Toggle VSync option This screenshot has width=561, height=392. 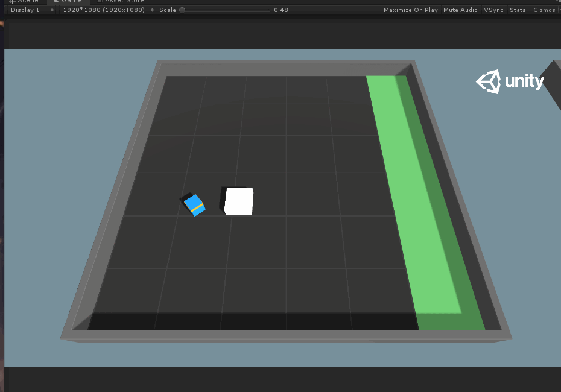tap(493, 10)
